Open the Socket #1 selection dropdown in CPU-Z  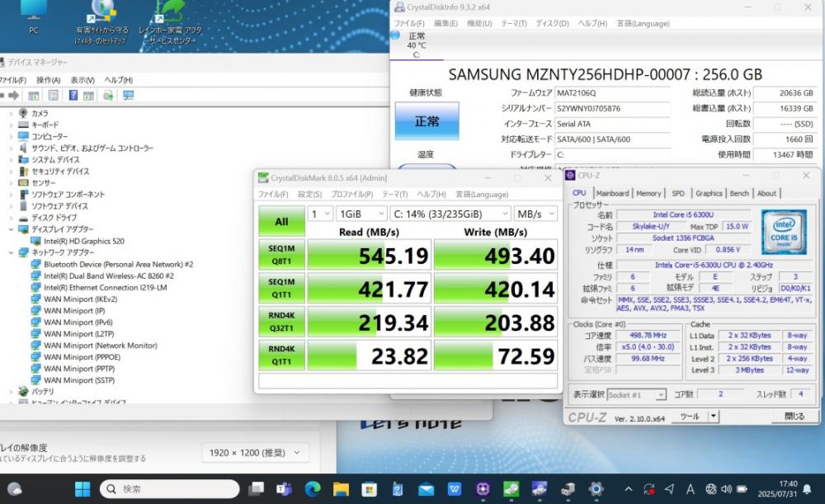point(636,394)
